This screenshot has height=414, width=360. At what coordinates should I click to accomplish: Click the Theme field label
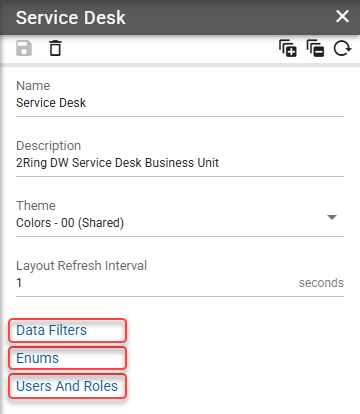point(36,206)
